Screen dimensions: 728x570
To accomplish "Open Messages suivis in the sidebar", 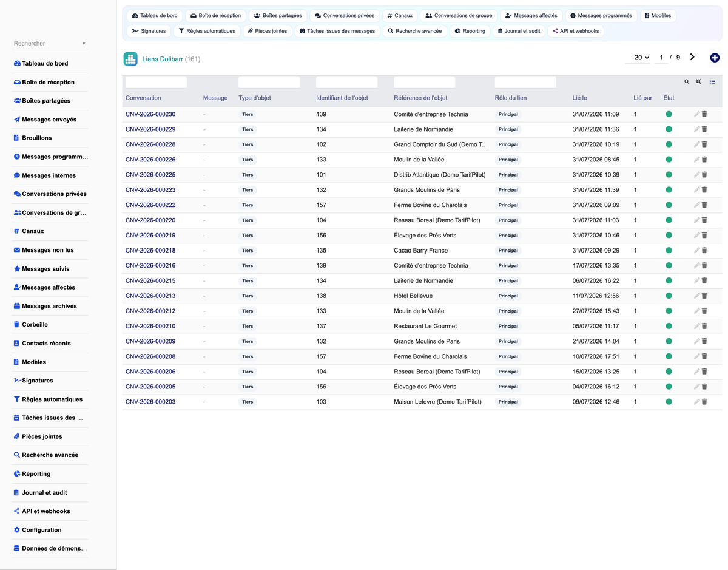I will tap(45, 269).
